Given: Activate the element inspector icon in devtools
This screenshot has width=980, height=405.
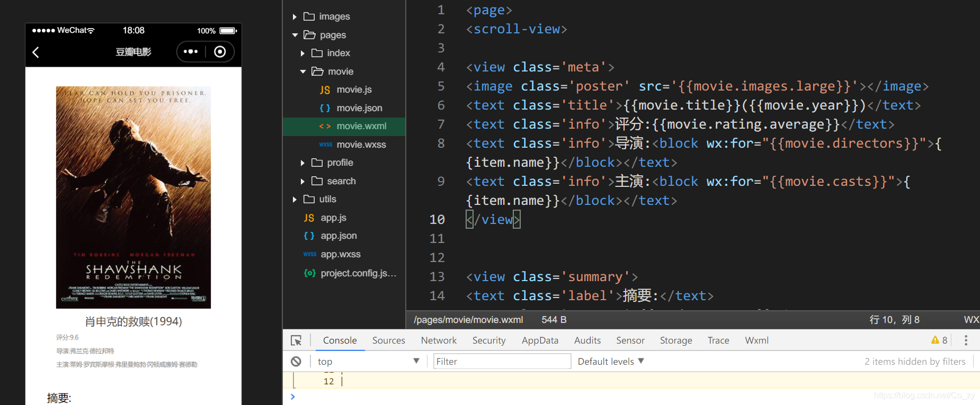Looking at the screenshot, I should coord(296,340).
